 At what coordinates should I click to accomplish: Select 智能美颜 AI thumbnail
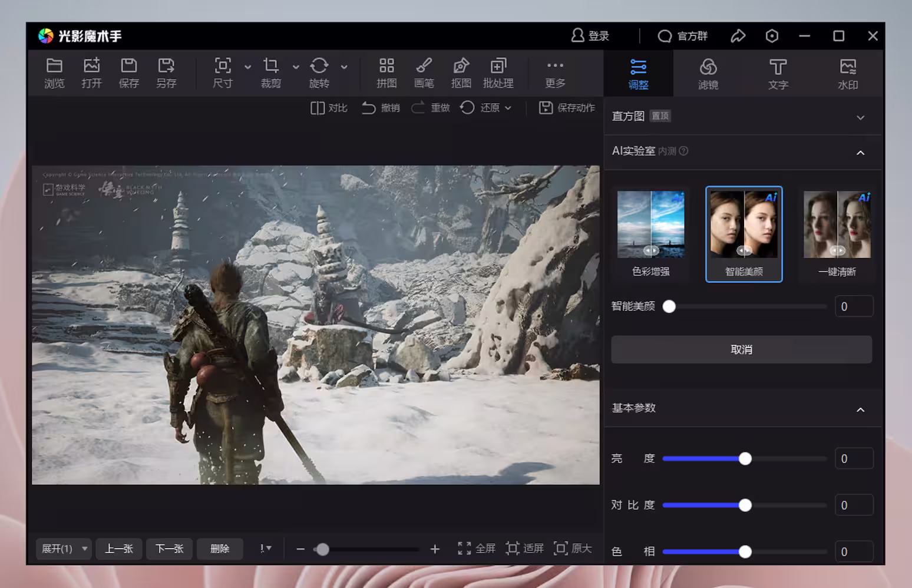coord(744,234)
